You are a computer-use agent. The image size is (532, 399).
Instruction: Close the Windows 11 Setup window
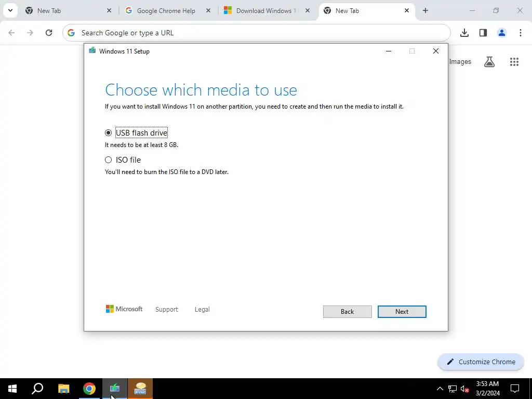point(436,51)
